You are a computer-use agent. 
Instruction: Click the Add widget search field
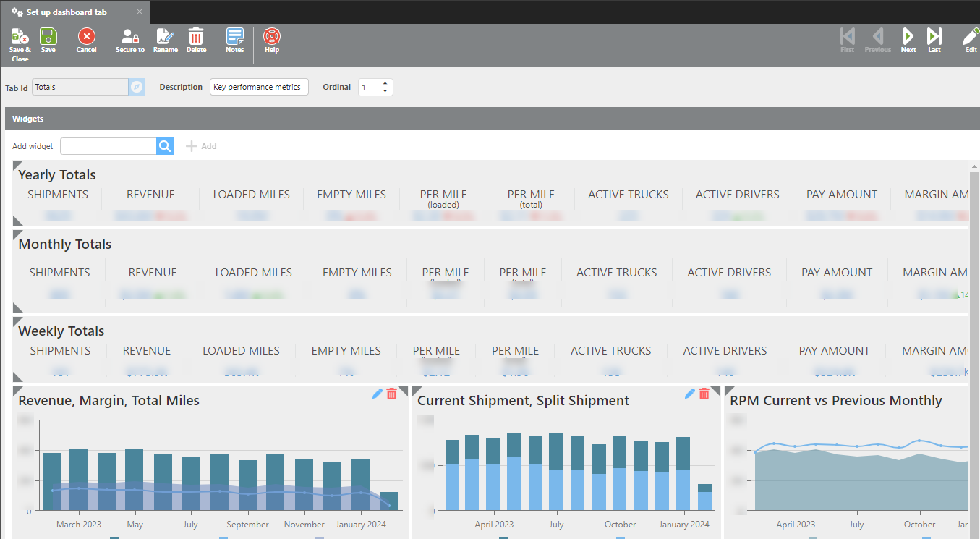click(108, 146)
